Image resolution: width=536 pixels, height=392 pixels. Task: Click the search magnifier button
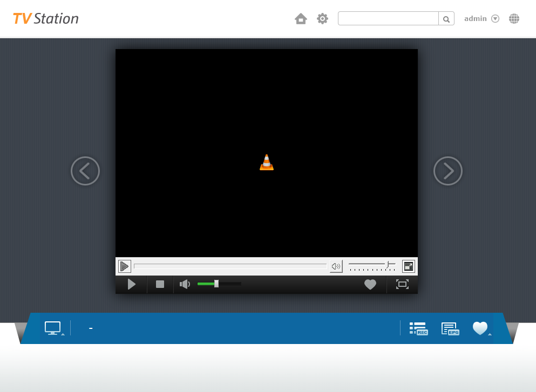point(446,18)
